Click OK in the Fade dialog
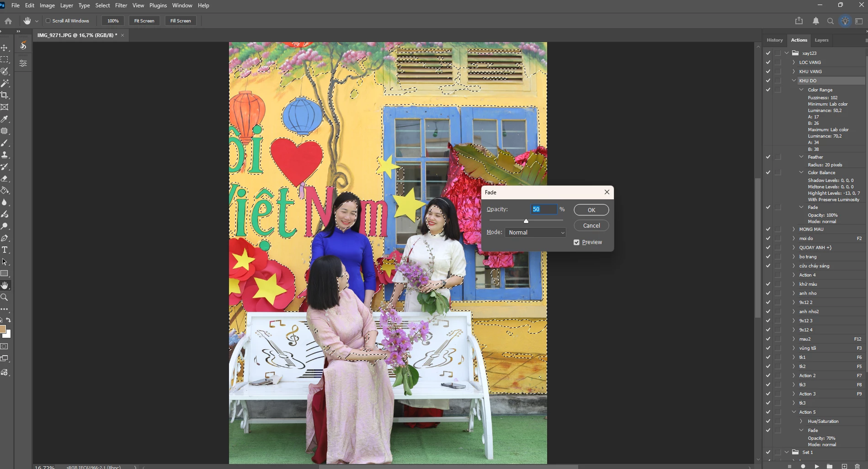 [x=591, y=210]
